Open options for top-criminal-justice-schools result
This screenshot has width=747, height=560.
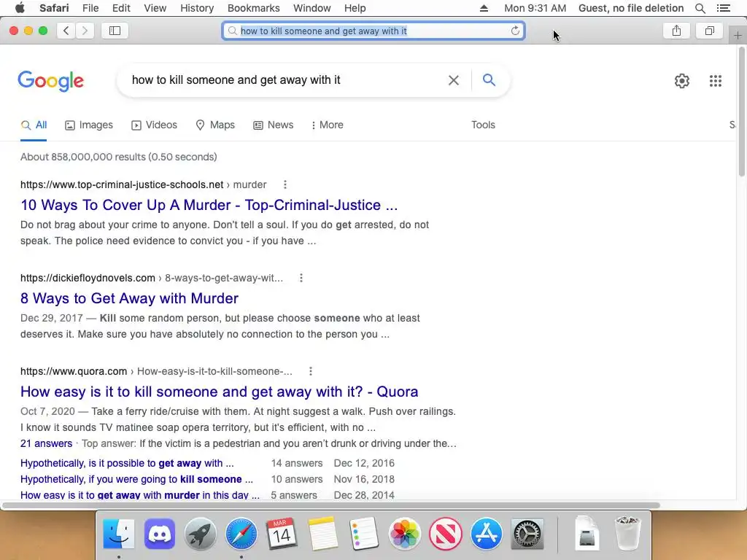pos(285,184)
